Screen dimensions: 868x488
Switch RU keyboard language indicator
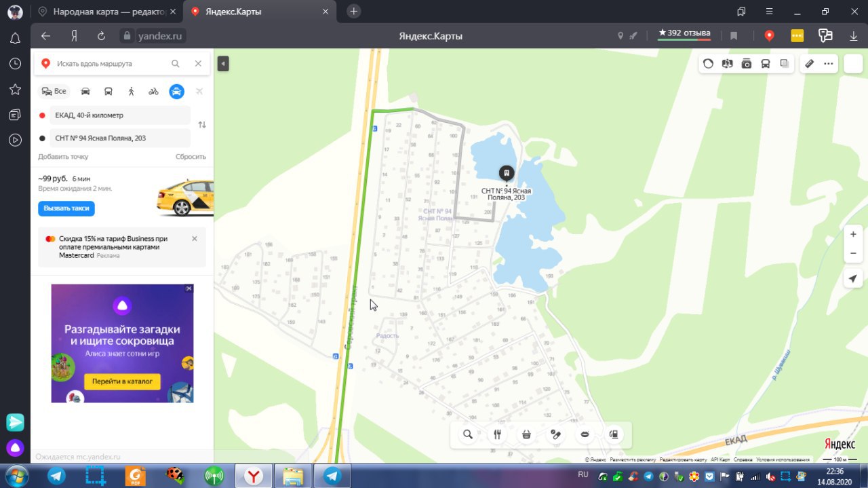click(583, 474)
